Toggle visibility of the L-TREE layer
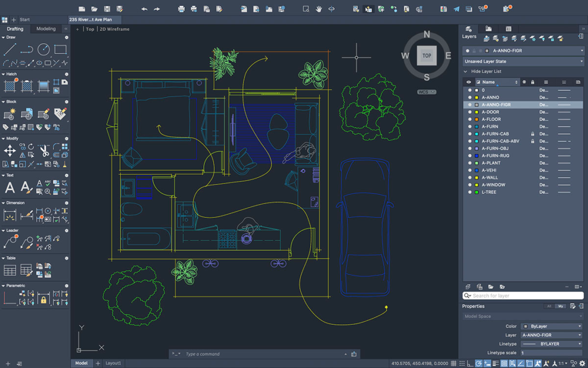The width and height of the screenshot is (588, 368). (x=469, y=192)
